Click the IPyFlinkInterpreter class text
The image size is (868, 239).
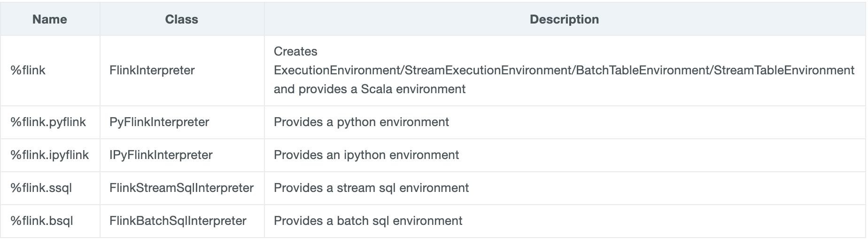161,155
